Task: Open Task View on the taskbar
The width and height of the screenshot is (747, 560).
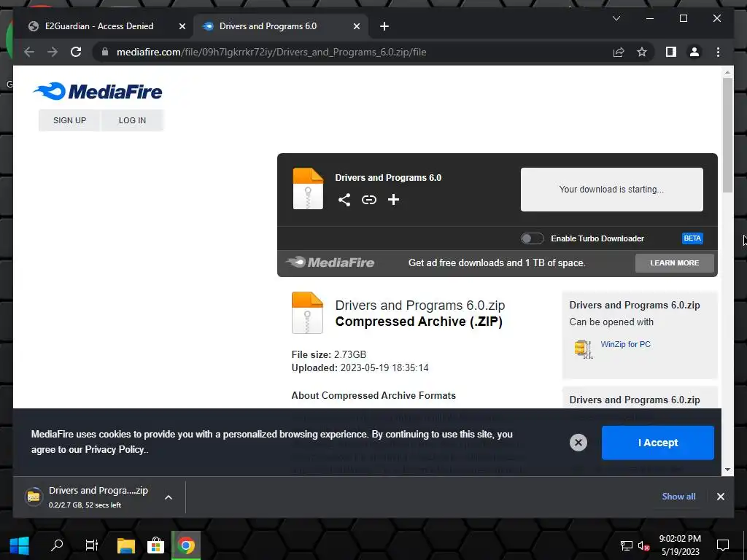Action: [x=91, y=545]
